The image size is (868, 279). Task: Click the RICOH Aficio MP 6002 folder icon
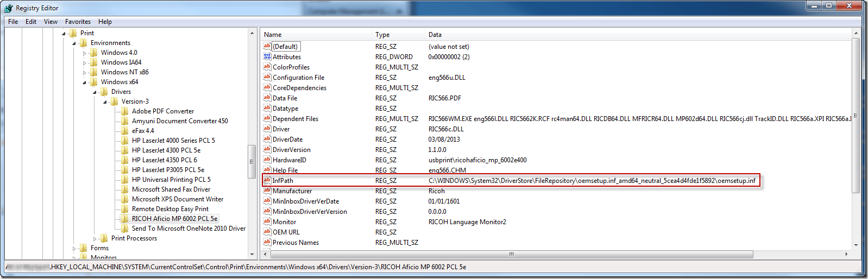(125, 218)
